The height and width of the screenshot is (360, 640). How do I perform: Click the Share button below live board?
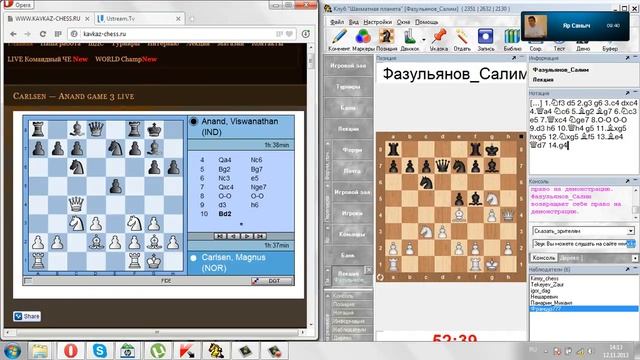(27, 316)
